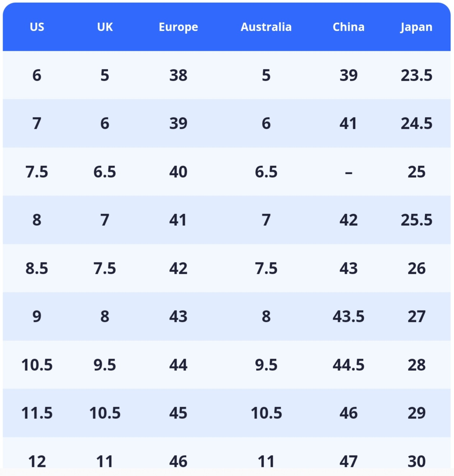Click Europe size 38 cell
Viewport: 454px width, 476px height.
coord(178,75)
